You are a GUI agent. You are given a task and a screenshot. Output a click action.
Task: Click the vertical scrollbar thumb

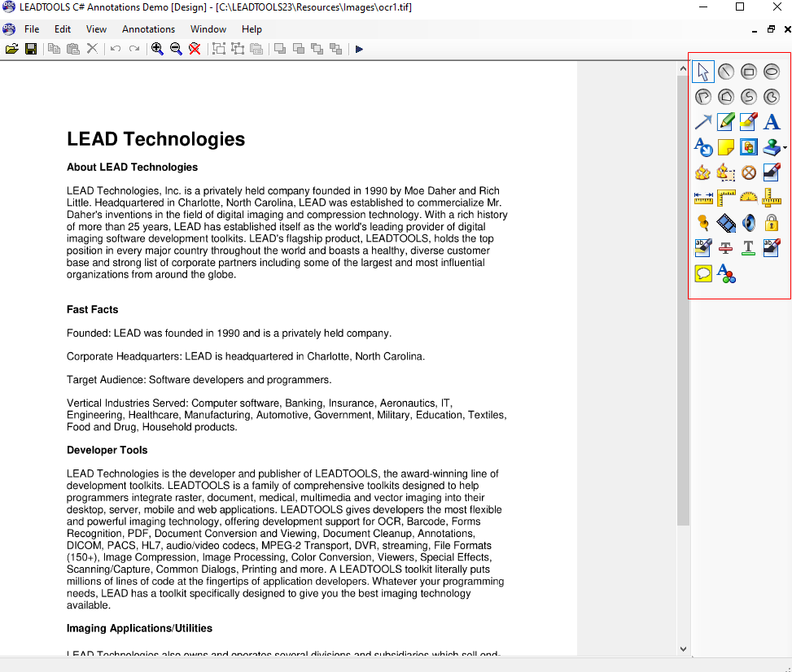click(x=684, y=300)
